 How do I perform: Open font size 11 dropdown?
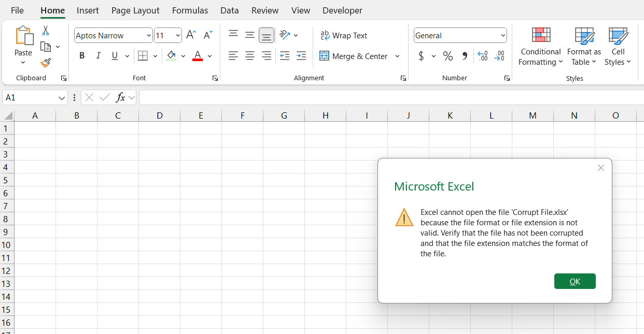pos(178,35)
